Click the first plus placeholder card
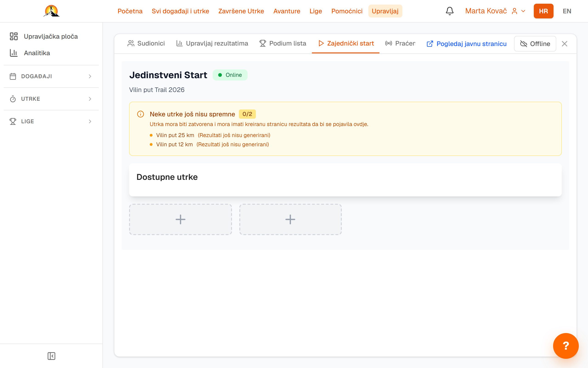The height and width of the screenshot is (368, 588). click(180, 219)
